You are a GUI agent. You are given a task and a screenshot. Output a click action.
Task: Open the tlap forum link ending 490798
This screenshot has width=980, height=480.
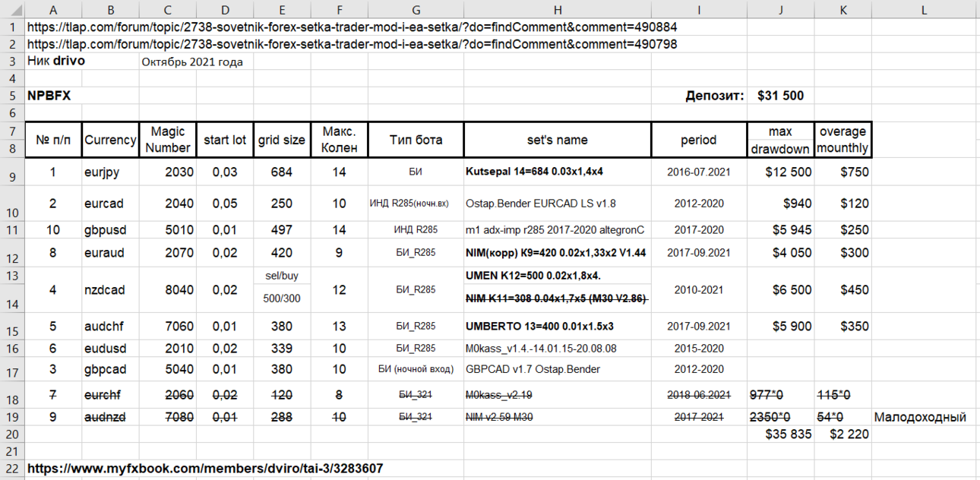click(352, 44)
